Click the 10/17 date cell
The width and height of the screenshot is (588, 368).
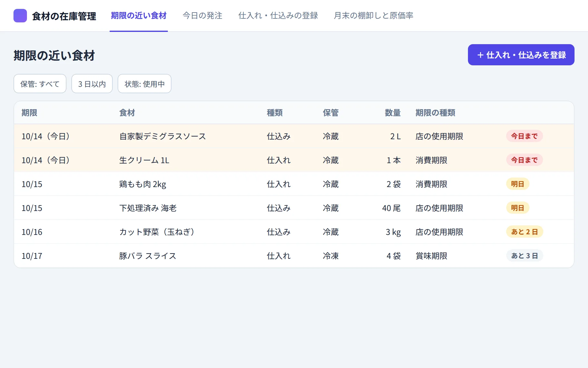click(32, 256)
